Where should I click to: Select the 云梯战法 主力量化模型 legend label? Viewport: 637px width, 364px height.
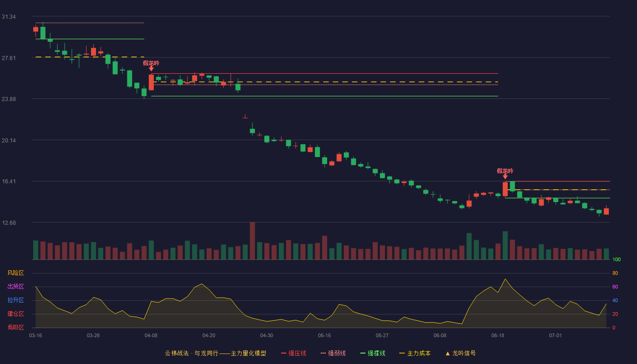215,353
